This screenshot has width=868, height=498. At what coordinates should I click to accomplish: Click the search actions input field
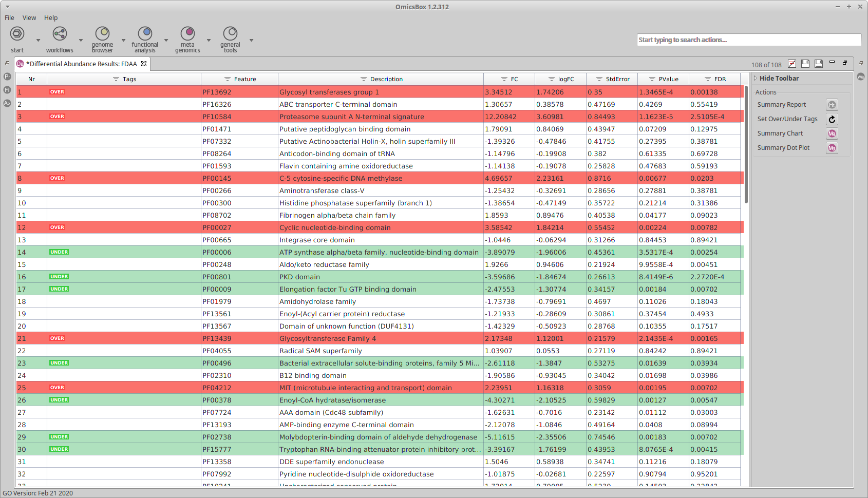(x=748, y=40)
